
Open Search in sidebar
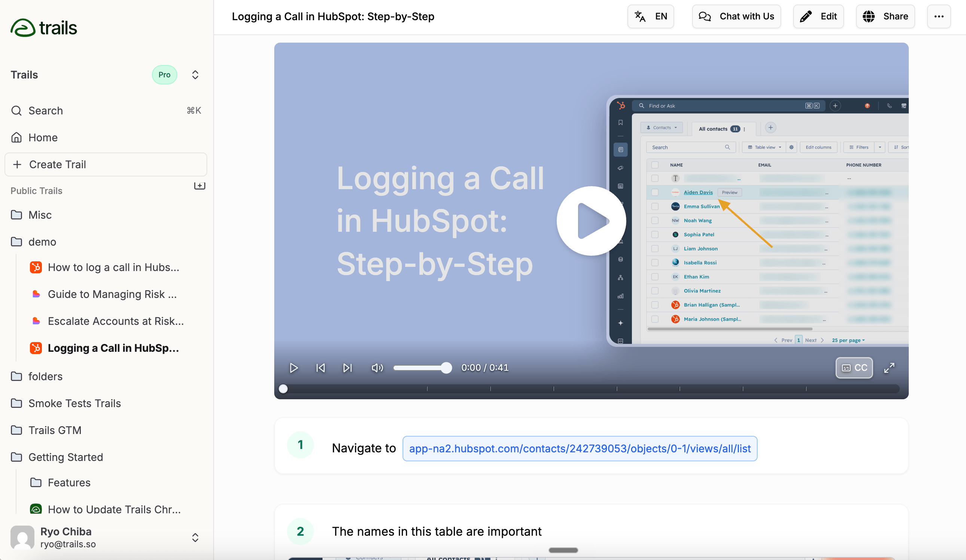106,111
